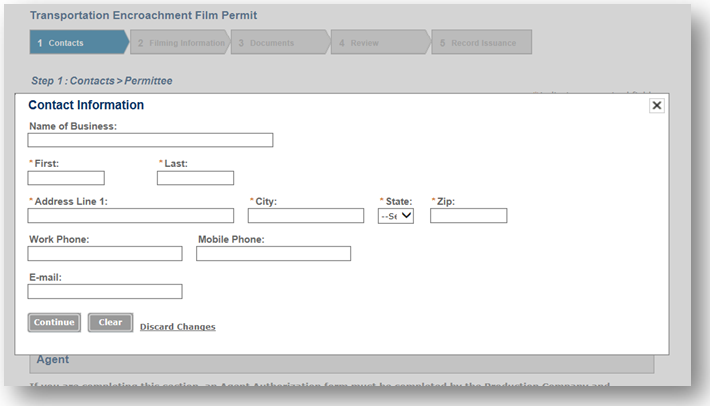Focus the Last name input
The height and width of the screenshot is (406, 710).
click(x=195, y=178)
